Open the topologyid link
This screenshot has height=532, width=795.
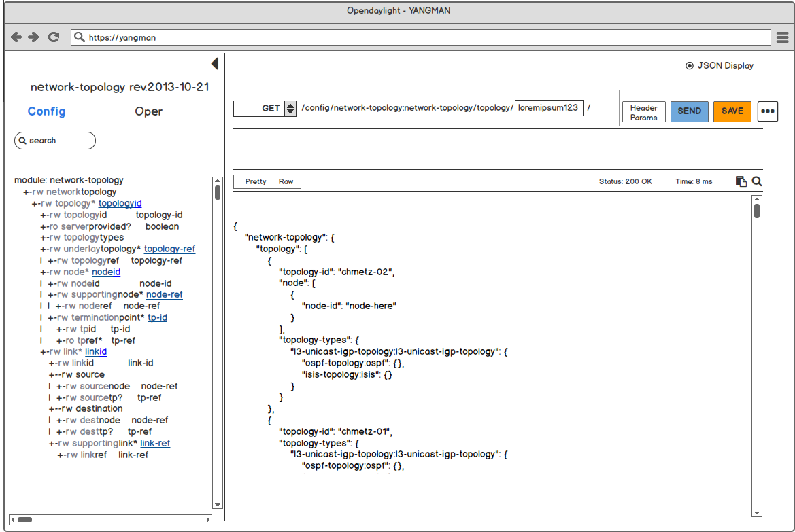point(120,203)
